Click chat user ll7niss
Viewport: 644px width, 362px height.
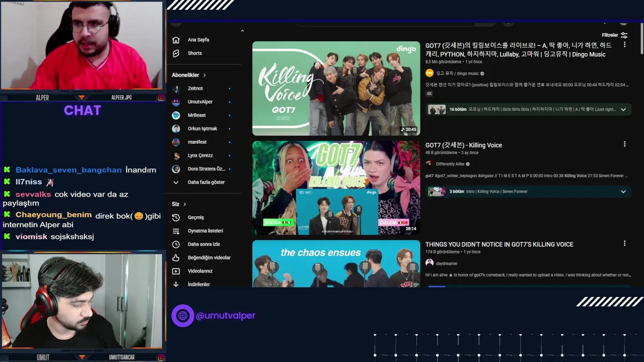[29, 182]
